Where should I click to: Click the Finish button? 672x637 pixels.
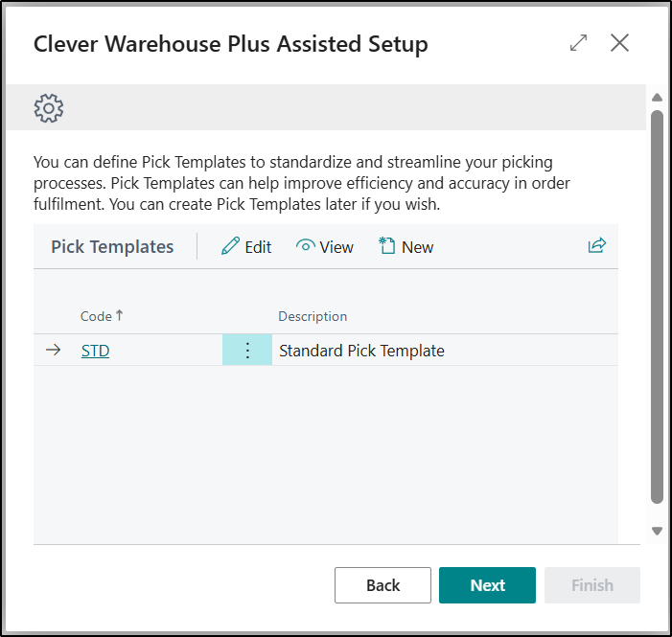pos(591,585)
